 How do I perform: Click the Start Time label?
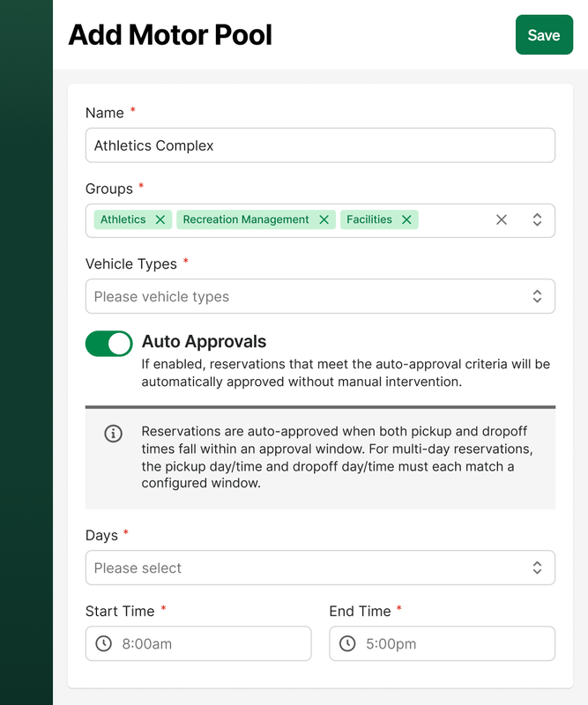click(120, 611)
